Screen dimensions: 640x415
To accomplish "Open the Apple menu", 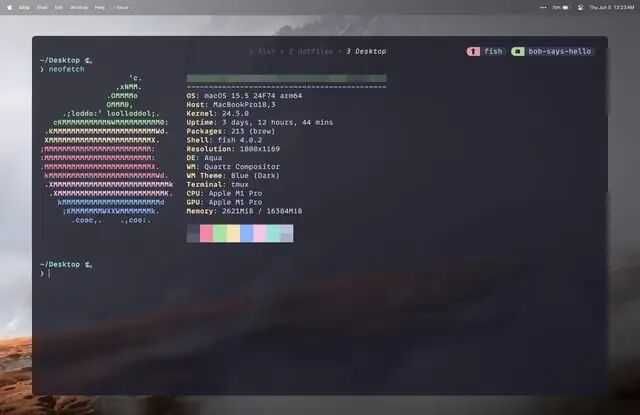I will click(9, 7).
